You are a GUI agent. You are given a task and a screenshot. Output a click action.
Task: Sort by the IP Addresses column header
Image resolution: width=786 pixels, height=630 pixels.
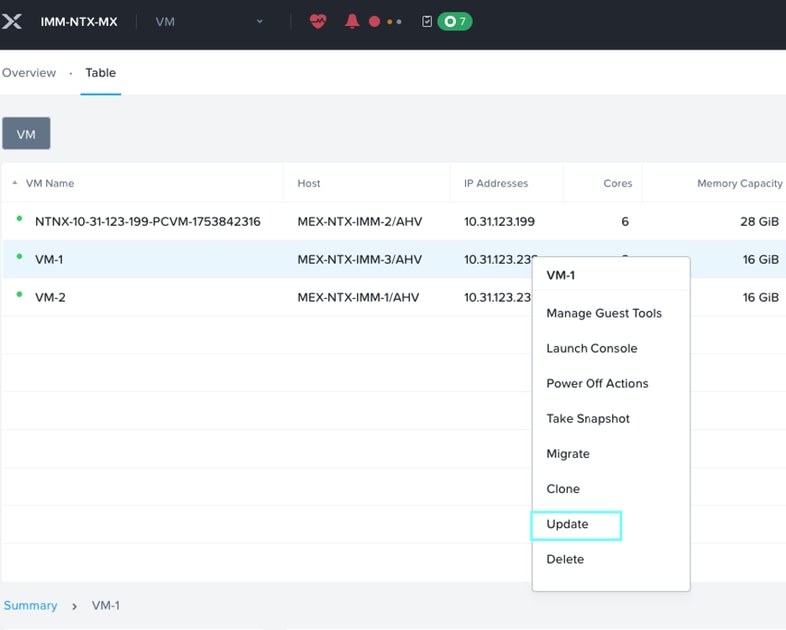(496, 183)
